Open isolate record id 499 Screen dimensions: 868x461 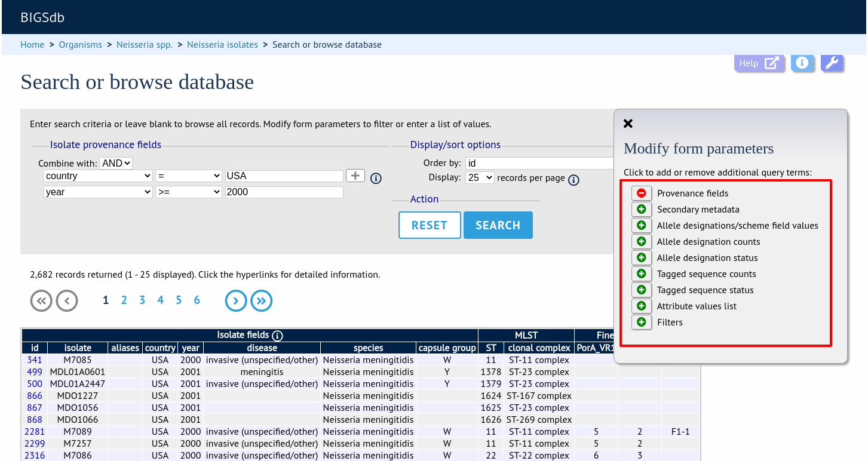[x=35, y=371]
